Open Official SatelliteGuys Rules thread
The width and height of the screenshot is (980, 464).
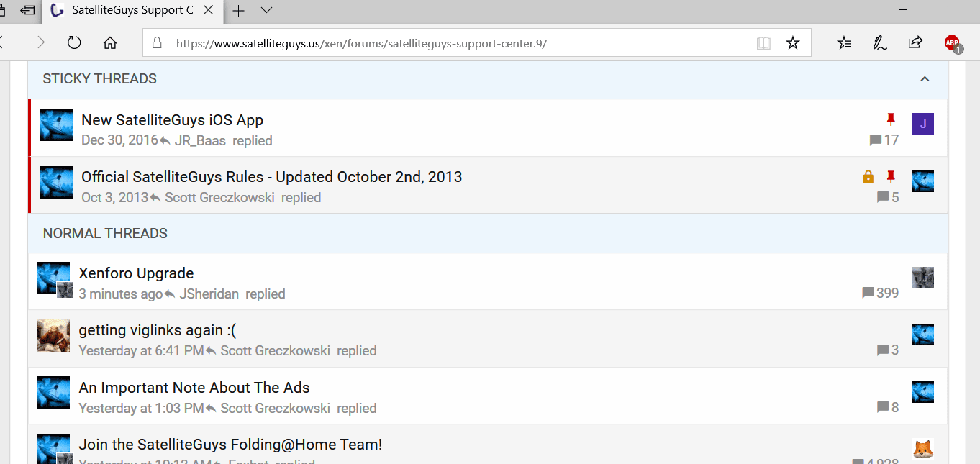tap(272, 177)
